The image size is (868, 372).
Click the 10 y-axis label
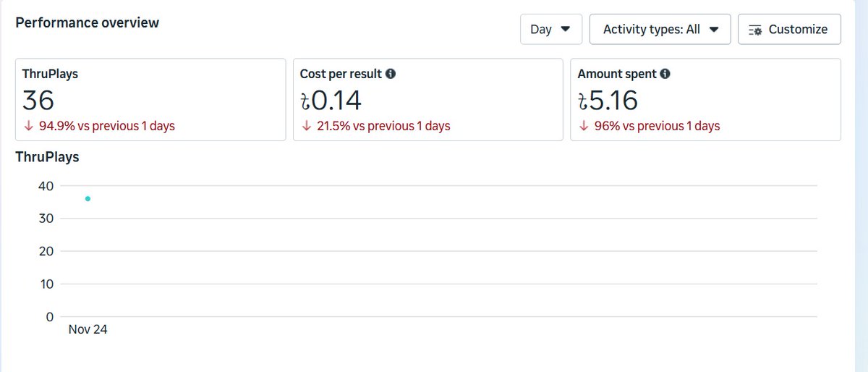click(46, 284)
